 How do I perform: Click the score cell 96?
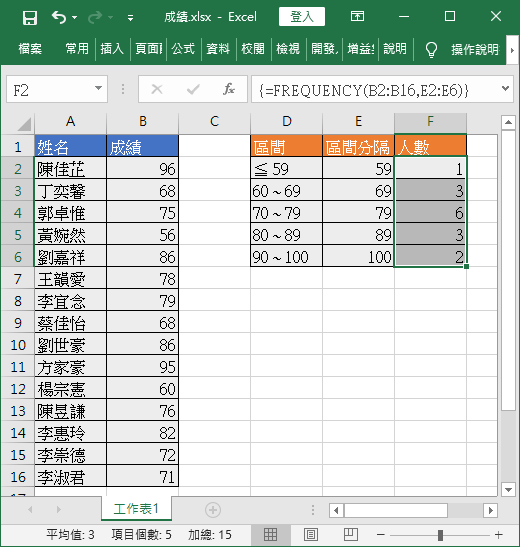(142, 168)
